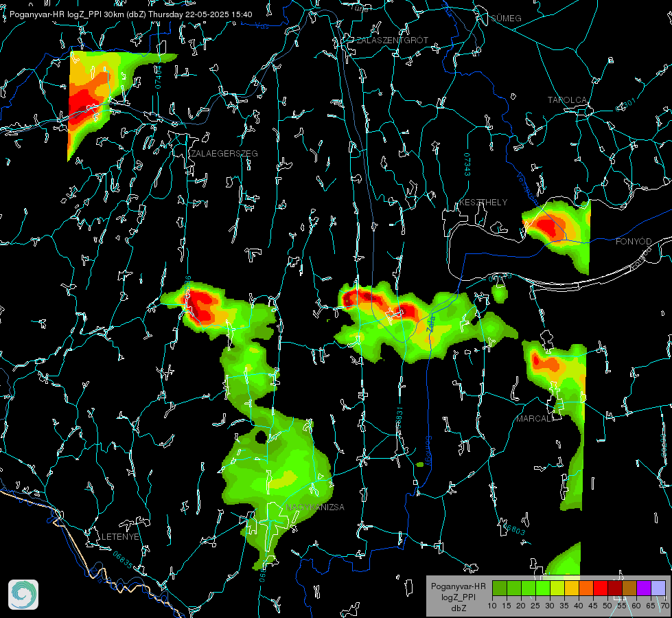Click the road number label 07404
Screen dimensions: 672x618
[x=158, y=77]
